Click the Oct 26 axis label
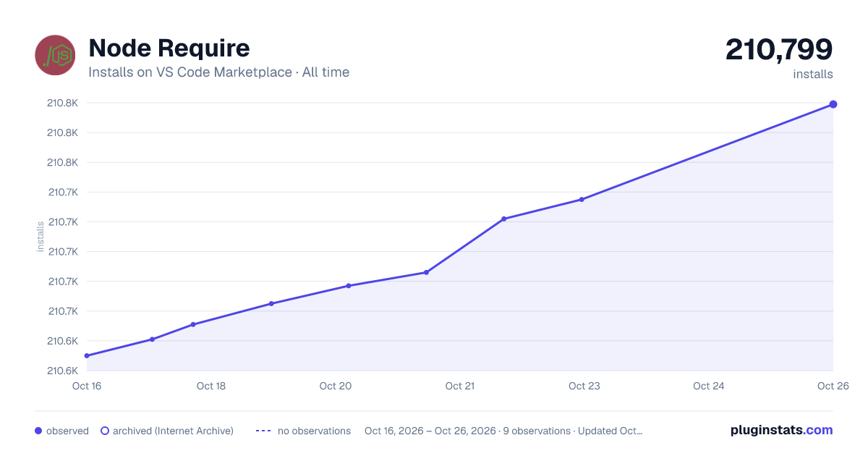 (x=832, y=386)
